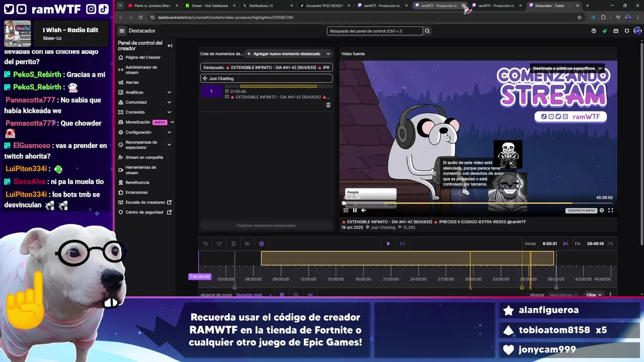This screenshot has height=362, width=644.
Task: Click the search magnifier button
Action: pyautogui.click(x=427, y=31)
